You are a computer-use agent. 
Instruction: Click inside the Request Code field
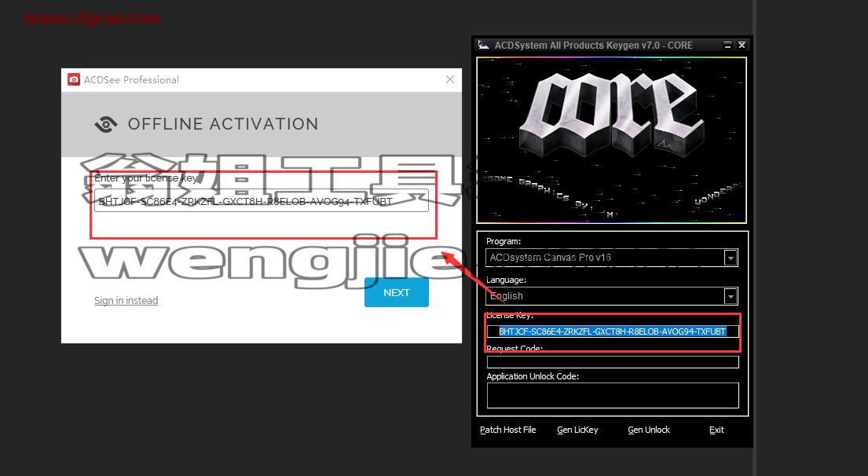(x=613, y=362)
